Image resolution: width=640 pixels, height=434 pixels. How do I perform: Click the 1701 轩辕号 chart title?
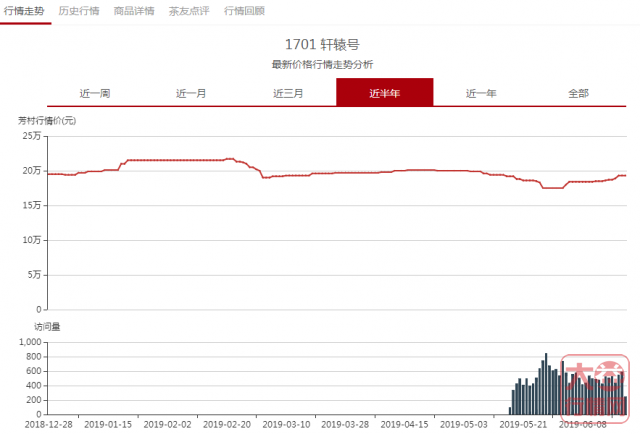point(322,45)
